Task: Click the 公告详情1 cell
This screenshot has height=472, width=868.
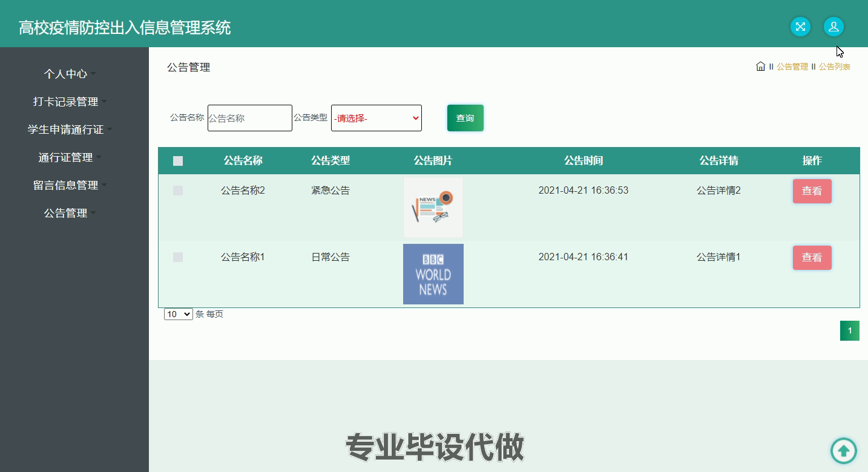Action: pyautogui.click(x=718, y=257)
